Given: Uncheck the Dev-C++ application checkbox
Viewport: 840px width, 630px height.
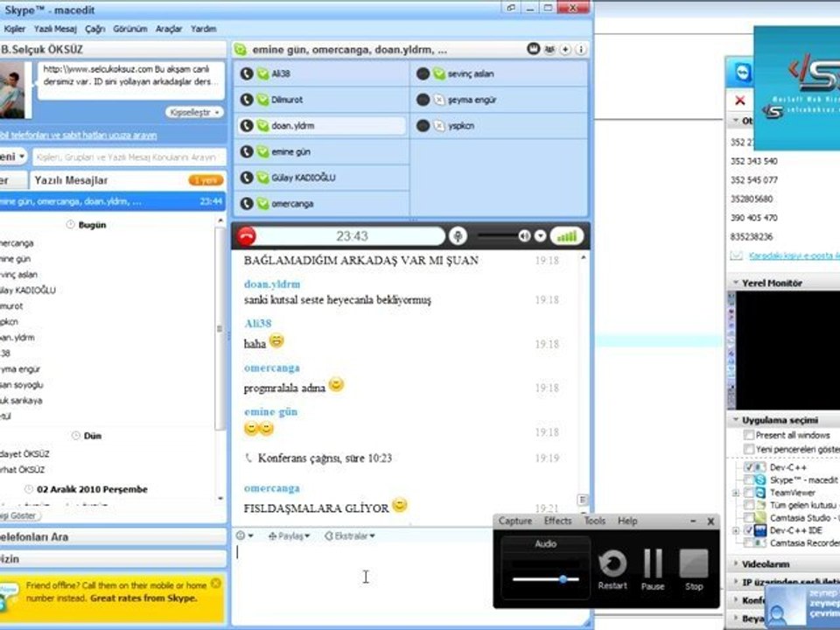Looking at the screenshot, I should coord(749,467).
